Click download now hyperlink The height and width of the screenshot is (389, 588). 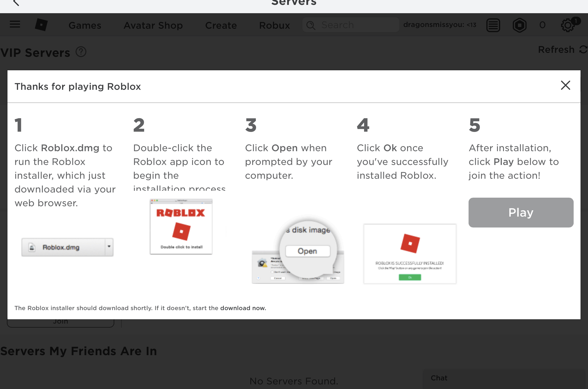241,308
